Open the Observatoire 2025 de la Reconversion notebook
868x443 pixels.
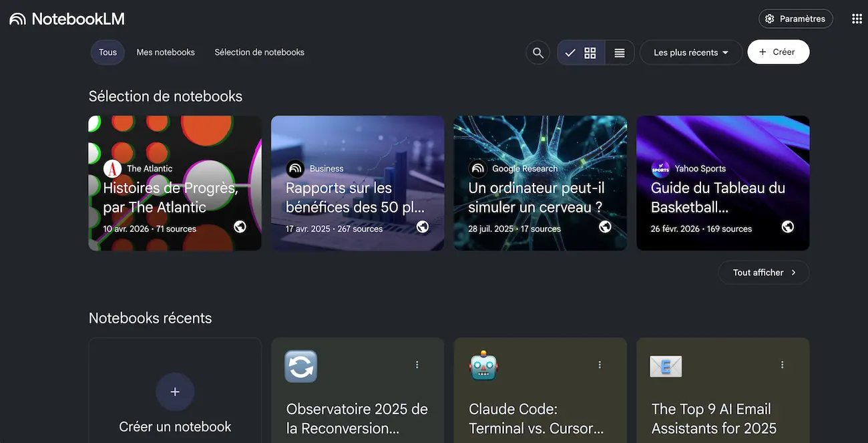(357, 390)
